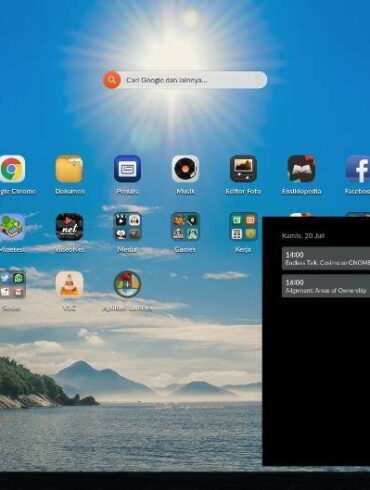Open the Google Chrome app icon
Screen dimensions: 370x490
12,169
